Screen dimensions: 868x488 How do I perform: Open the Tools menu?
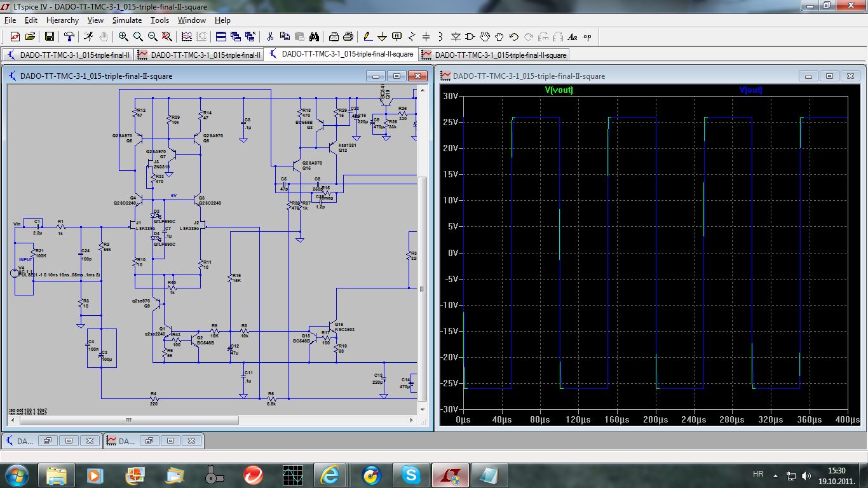tap(159, 20)
